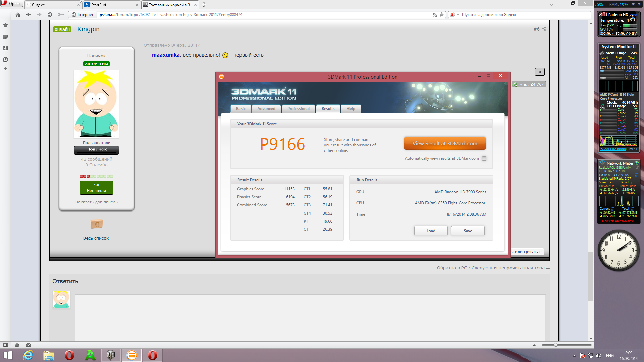Image resolution: width=644 pixels, height=362 pixels.
Task: Toggle panel icon in Opera status bar
Action: coord(6,345)
